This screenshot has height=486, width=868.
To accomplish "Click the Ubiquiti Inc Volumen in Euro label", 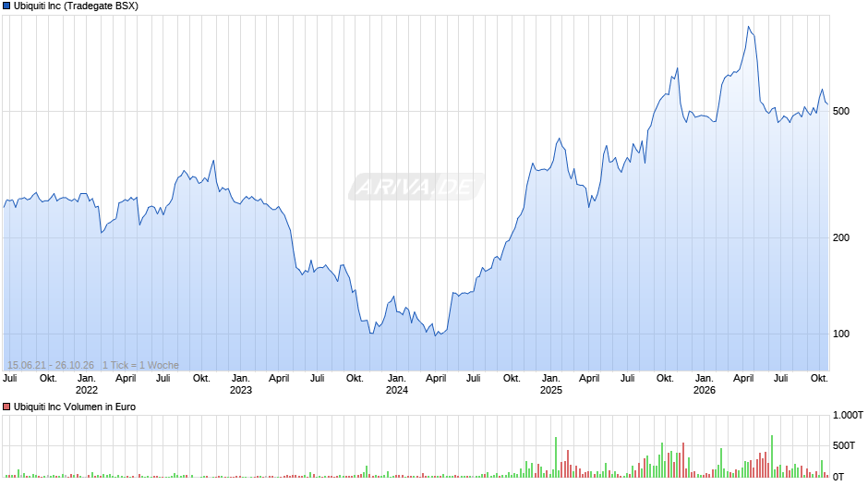I will (x=75, y=407).
